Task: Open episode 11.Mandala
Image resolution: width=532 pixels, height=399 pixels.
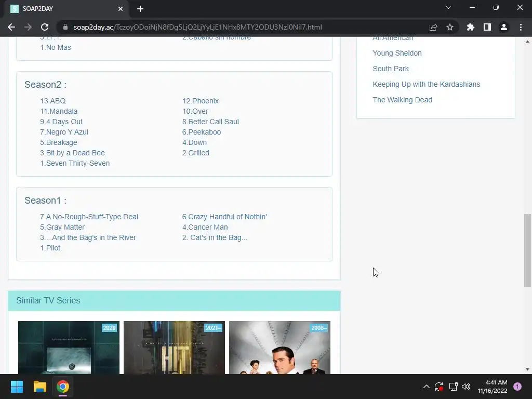Action: click(x=59, y=111)
